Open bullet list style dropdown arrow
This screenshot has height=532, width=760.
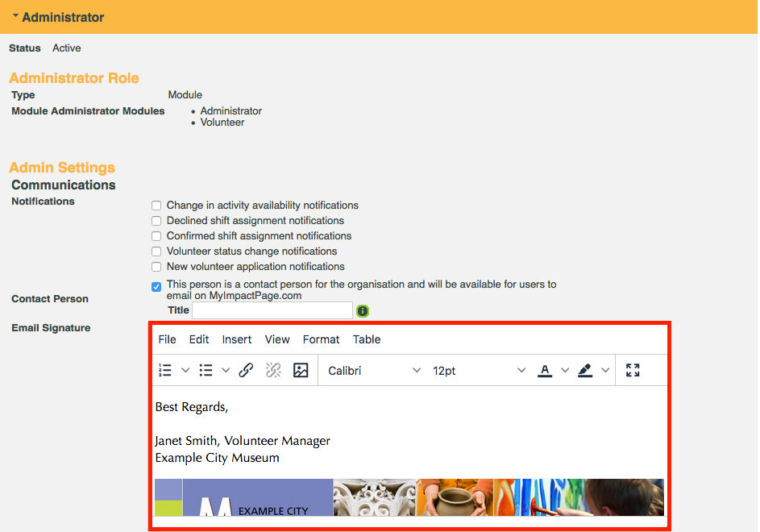tap(226, 371)
